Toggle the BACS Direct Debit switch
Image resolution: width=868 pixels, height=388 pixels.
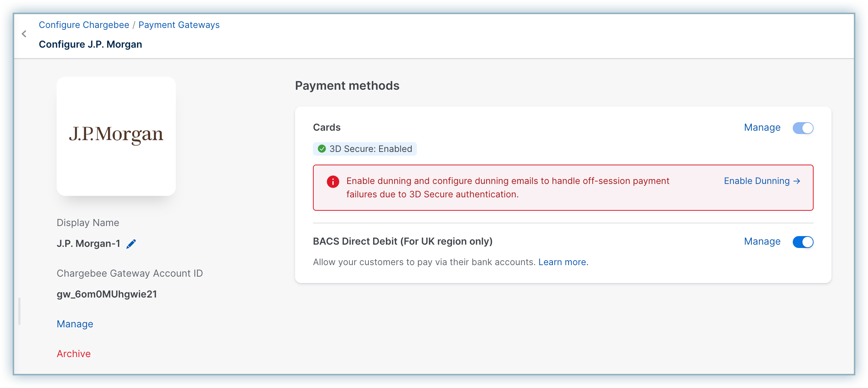[x=803, y=242]
